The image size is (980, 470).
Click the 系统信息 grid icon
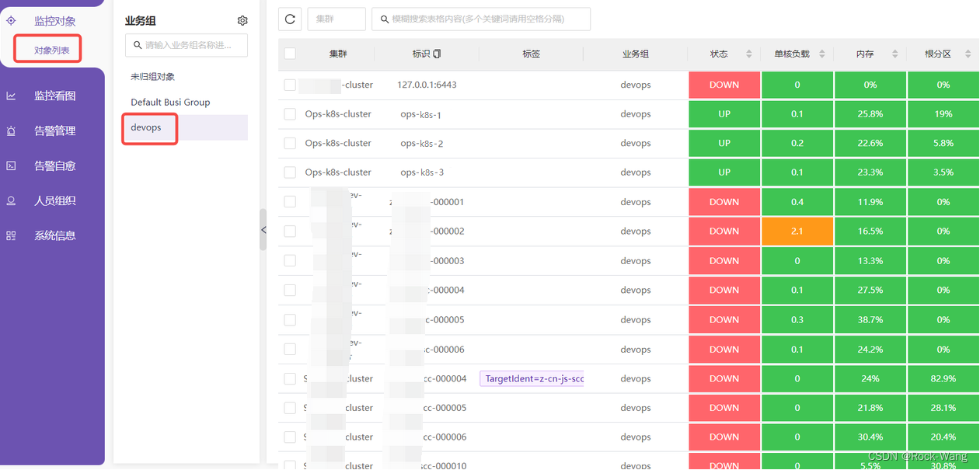[11, 235]
